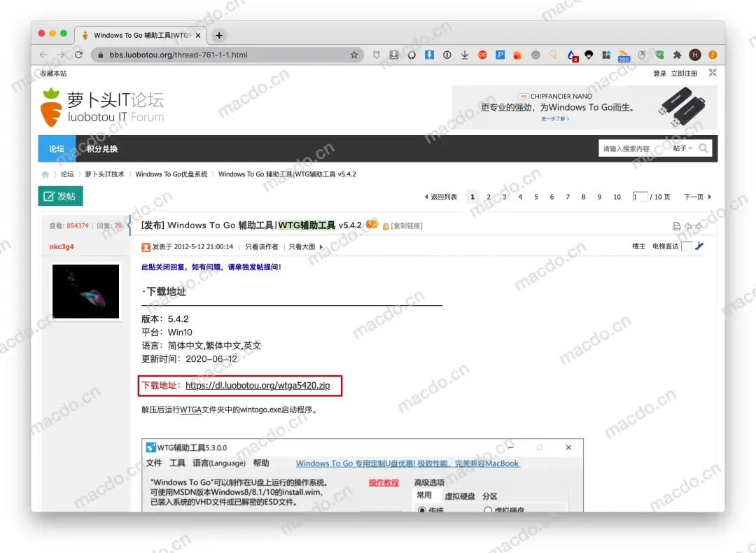
Task: Click the browser back arrow
Action: (43, 55)
